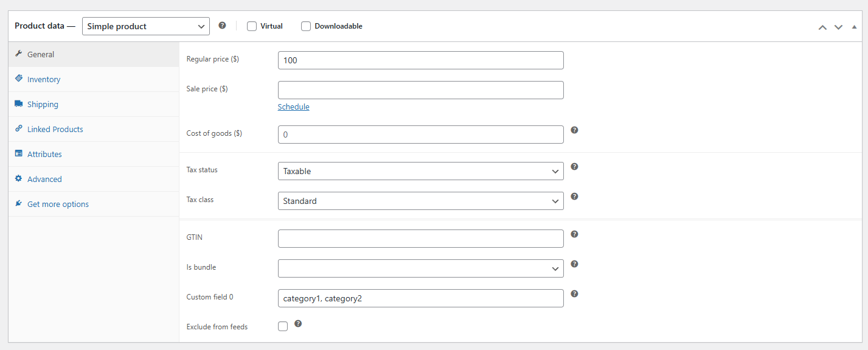Enable the Virtual checkbox
This screenshot has height=350, width=868.
(252, 26)
